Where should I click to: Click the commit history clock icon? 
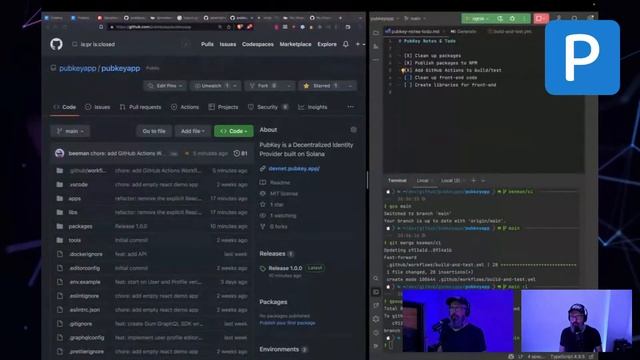236,153
